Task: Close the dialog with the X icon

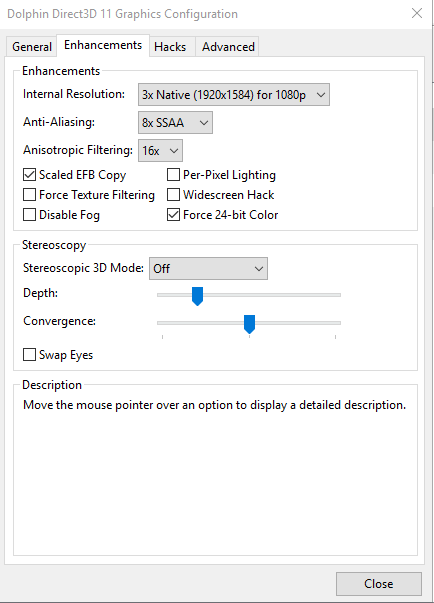Action: point(417,13)
